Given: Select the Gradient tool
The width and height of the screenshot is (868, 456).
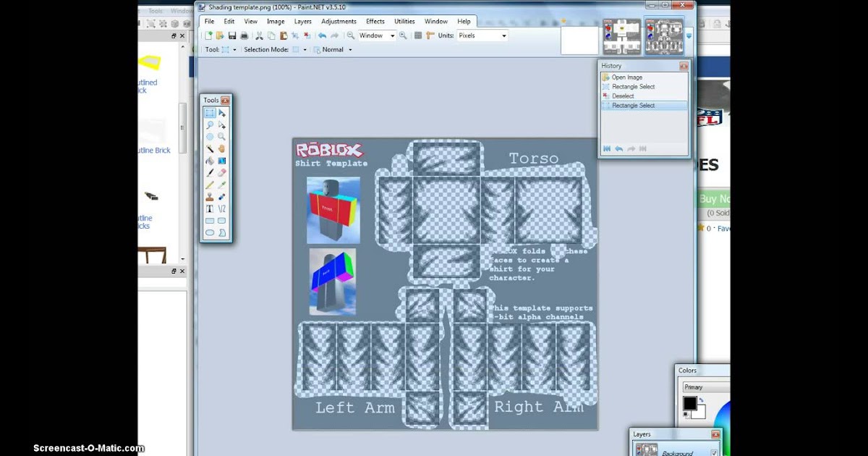Looking at the screenshot, I should (x=221, y=161).
